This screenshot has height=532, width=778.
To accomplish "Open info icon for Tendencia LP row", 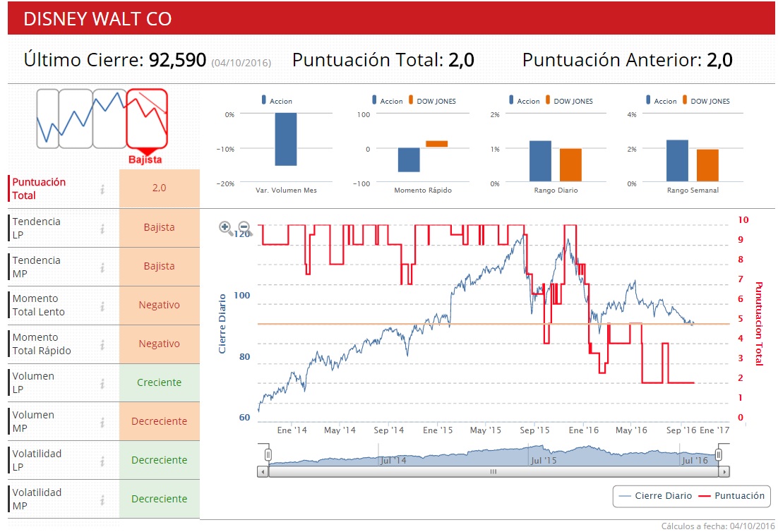I will tap(102, 229).
